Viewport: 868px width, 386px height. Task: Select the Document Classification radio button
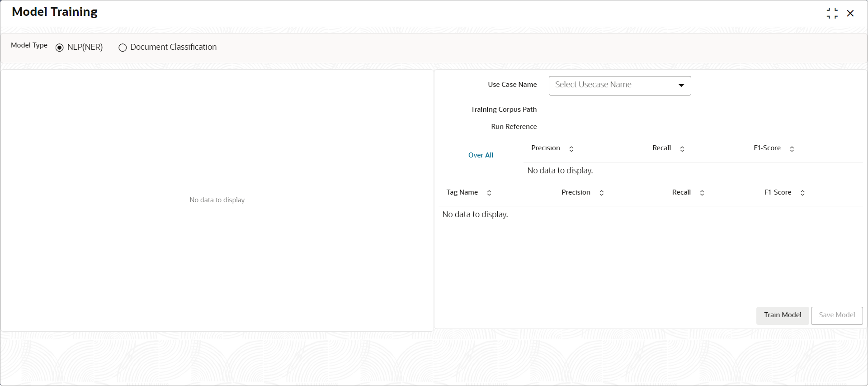pos(123,48)
